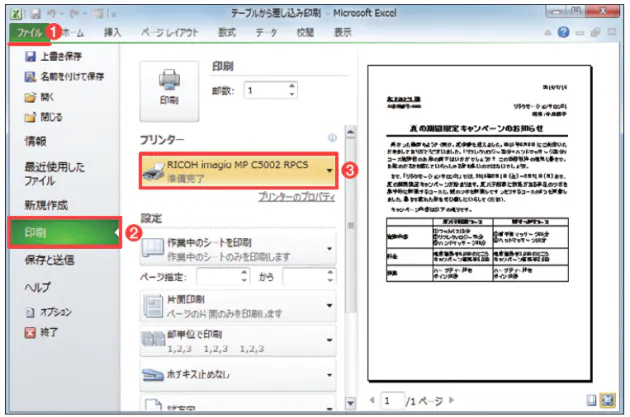Image resolution: width=630 pixels, height=417 pixels.
Task: Click 終了 to exit Excel
Action: (x=41, y=332)
